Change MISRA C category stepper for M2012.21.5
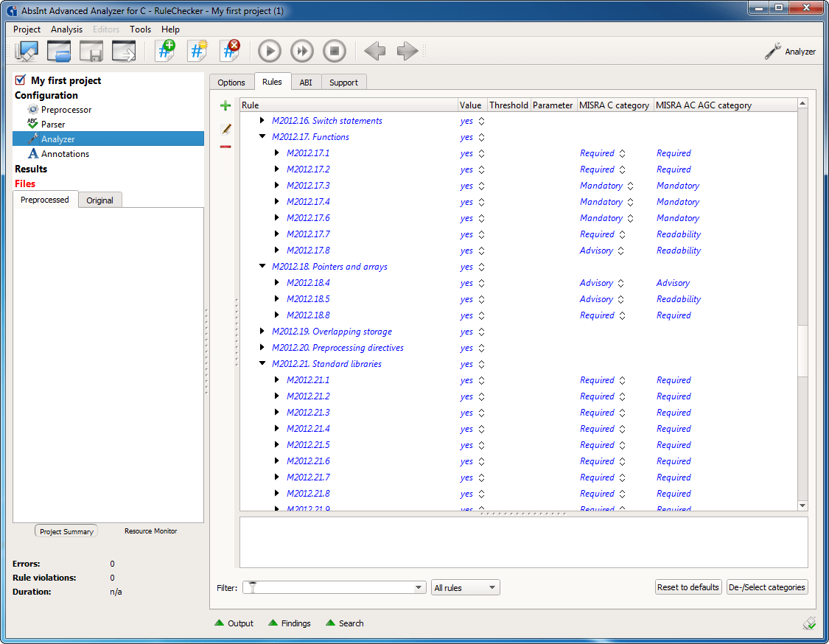Image resolution: width=829 pixels, height=644 pixels. [x=622, y=445]
